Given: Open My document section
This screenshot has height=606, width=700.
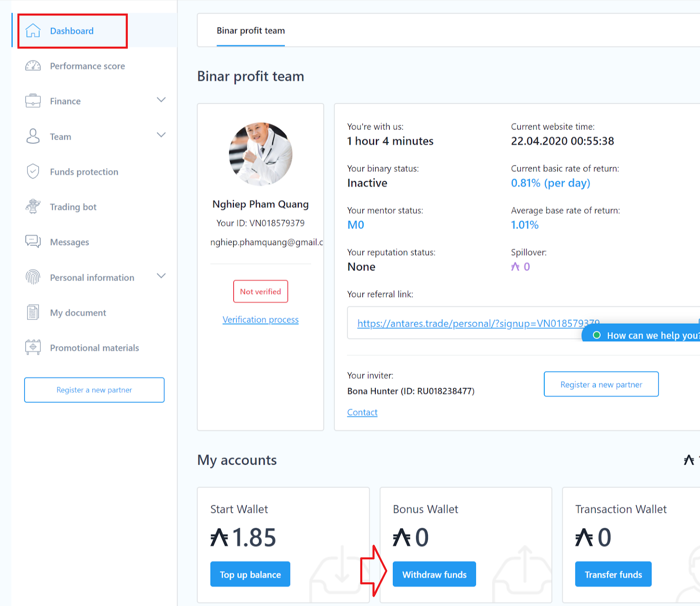Looking at the screenshot, I should [78, 313].
